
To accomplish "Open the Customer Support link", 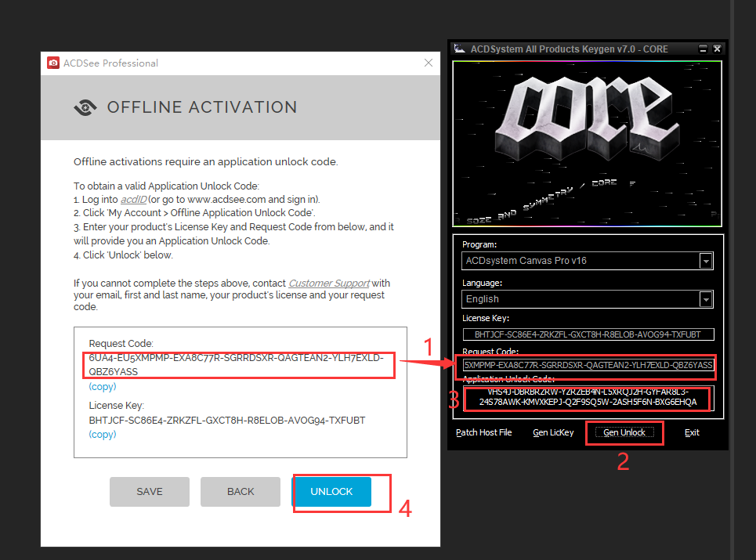I will (329, 284).
